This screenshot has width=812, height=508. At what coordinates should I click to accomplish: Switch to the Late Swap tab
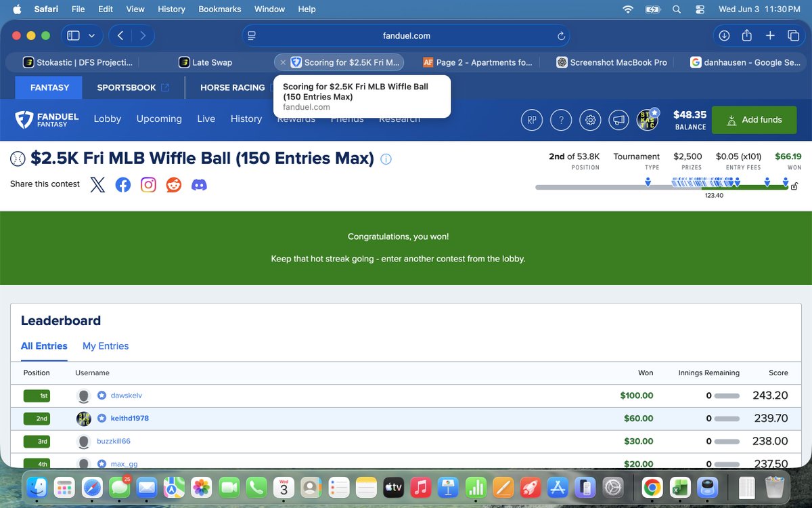[x=205, y=62]
